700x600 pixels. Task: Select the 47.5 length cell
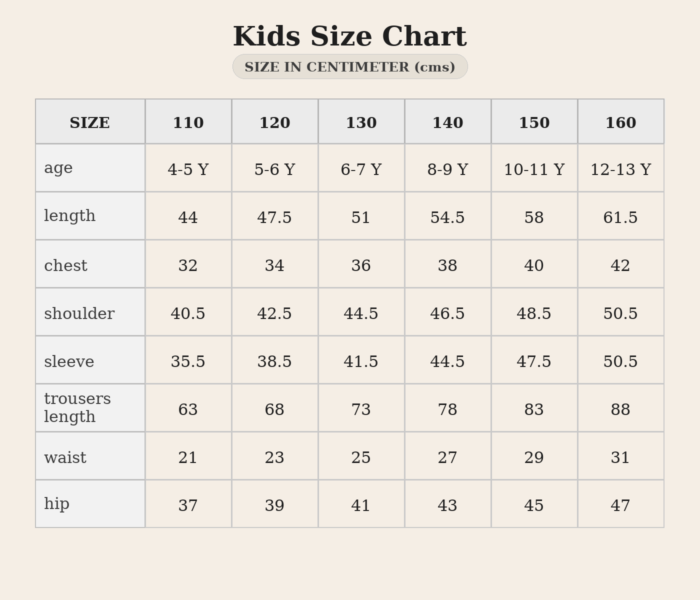[274, 217]
